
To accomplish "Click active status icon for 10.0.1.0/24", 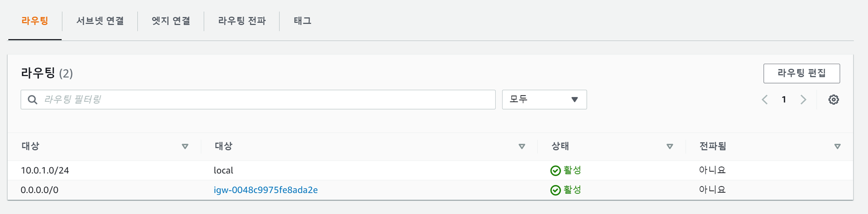I will 555,171.
